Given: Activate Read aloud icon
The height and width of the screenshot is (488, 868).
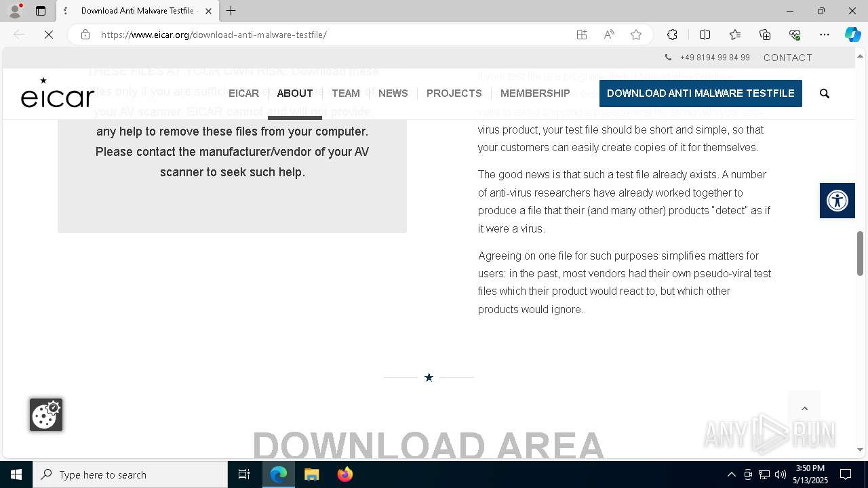Looking at the screenshot, I should click(x=609, y=35).
